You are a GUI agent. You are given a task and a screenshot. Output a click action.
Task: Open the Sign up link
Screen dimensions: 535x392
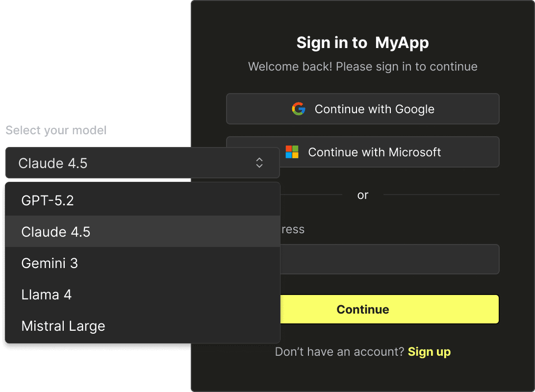pyautogui.click(x=429, y=351)
